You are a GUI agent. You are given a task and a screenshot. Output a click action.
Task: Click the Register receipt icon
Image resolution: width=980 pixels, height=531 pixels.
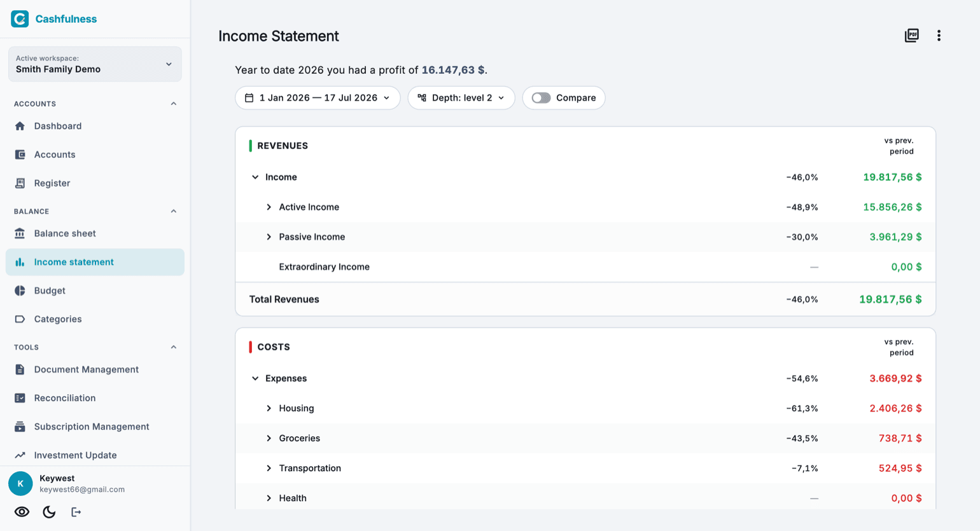(x=20, y=183)
